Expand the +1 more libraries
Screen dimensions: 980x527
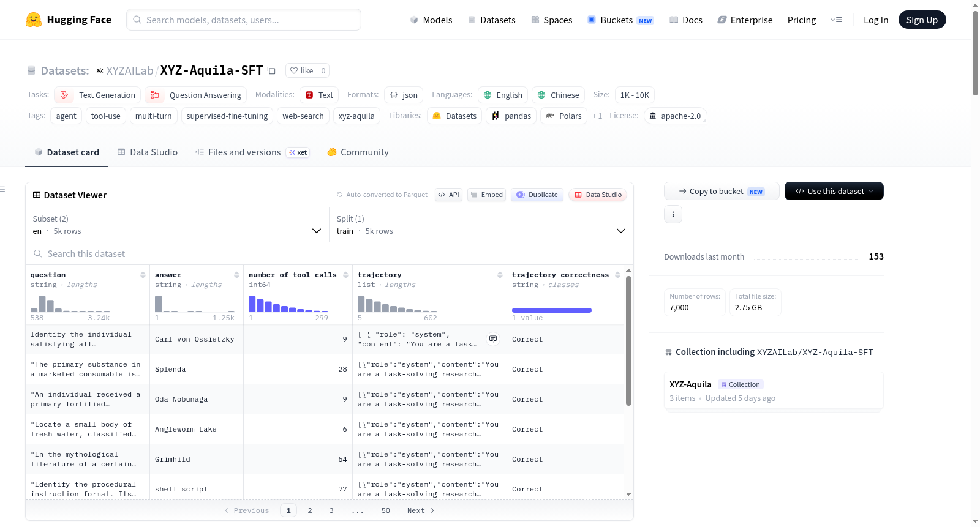pos(597,116)
